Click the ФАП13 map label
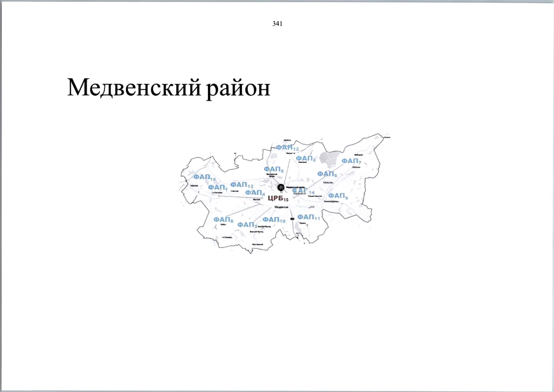554x392 pixels. click(242, 185)
